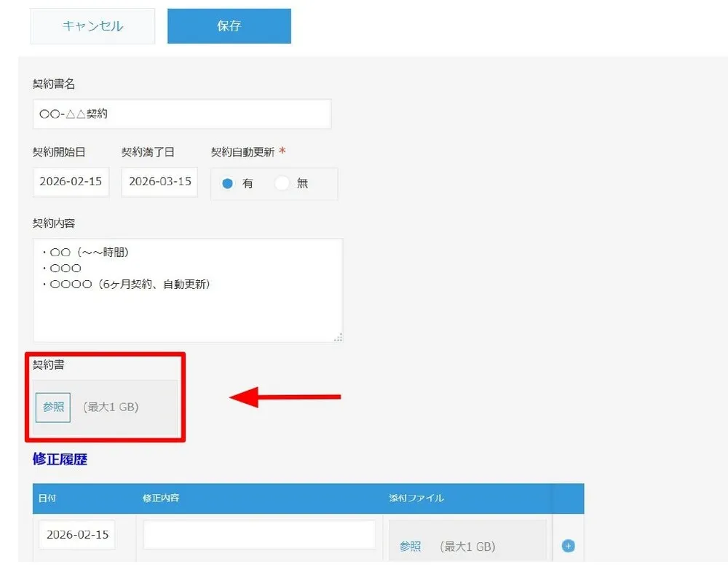Click the 日付 column header
This screenshot has width=728, height=580.
[x=50, y=498]
